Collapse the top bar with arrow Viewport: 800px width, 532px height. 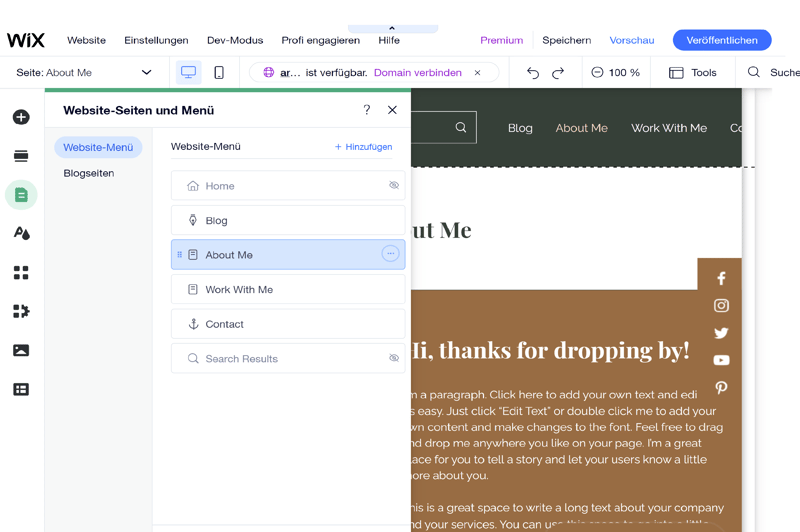click(x=392, y=28)
